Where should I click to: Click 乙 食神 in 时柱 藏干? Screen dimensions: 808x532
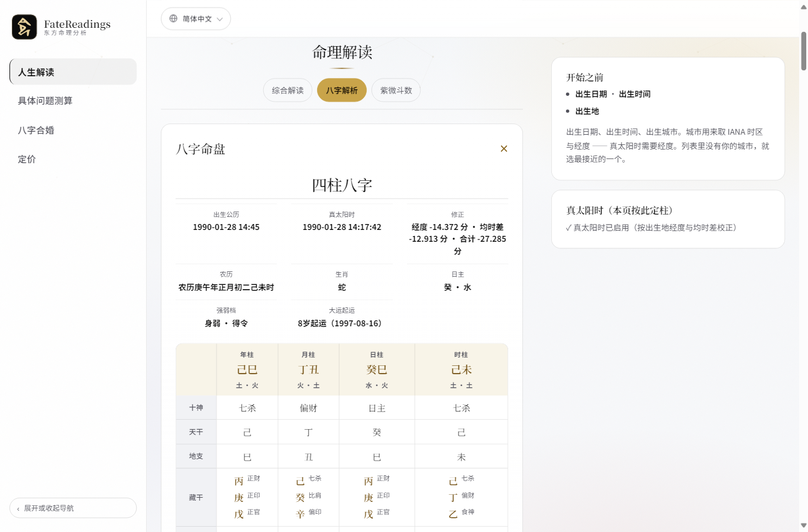pyautogui.click(x=461, y=514)
